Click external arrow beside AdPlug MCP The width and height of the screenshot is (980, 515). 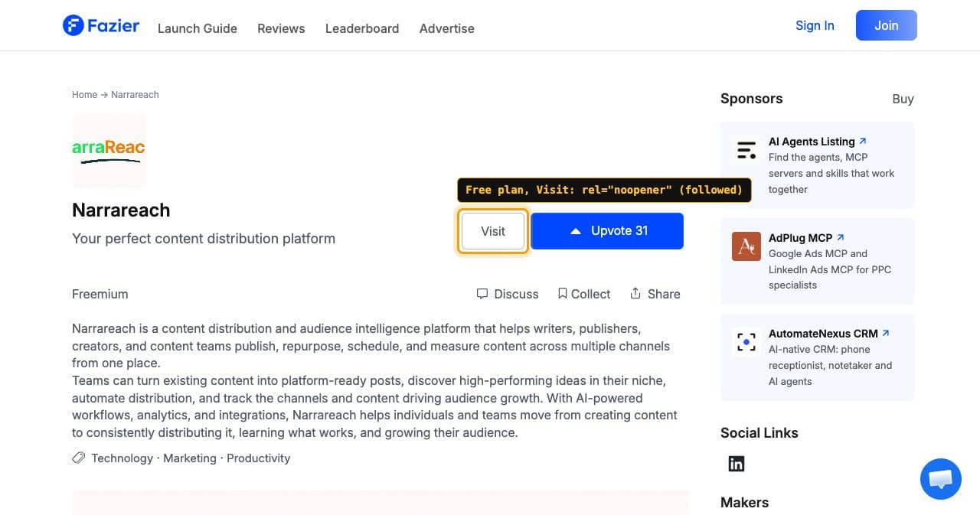coord(841,237)
